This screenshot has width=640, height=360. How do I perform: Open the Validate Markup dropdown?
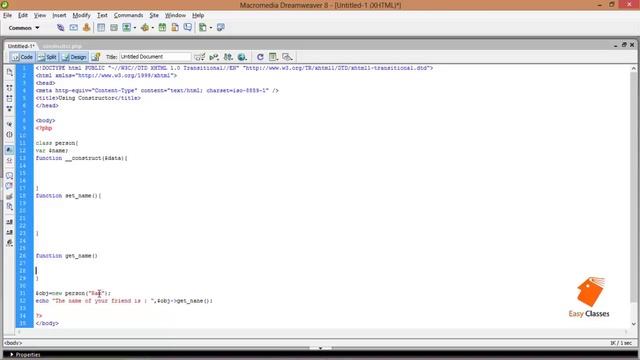pyautogui.click(x=214, y=57)
